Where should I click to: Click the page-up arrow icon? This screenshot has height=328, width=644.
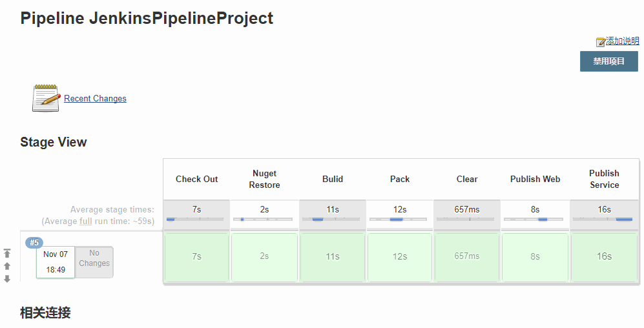click(x=7, y=266)
